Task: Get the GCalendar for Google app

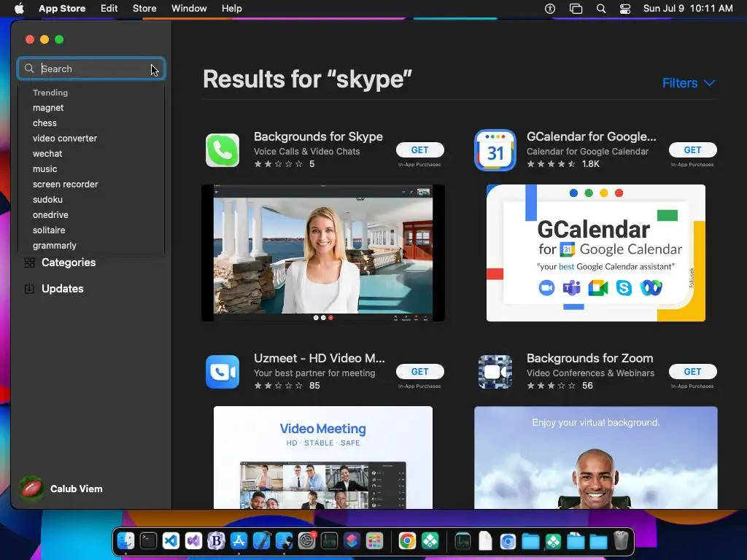Action: pos(693,150)
